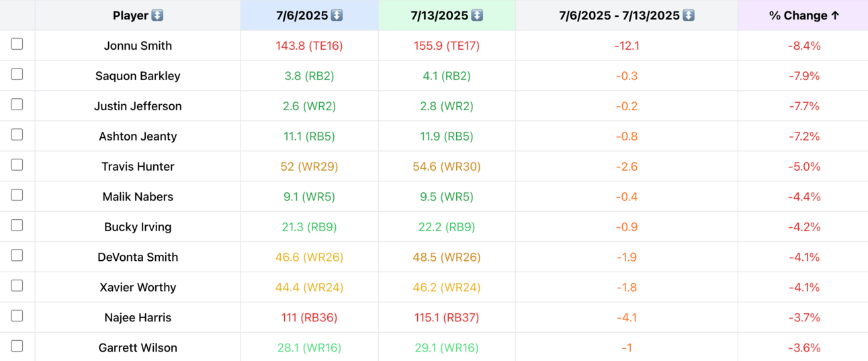Click Jonnu Smith's 143.8 (TE16) cell
The height and width of the screenshot is (361, 868).
309,46
